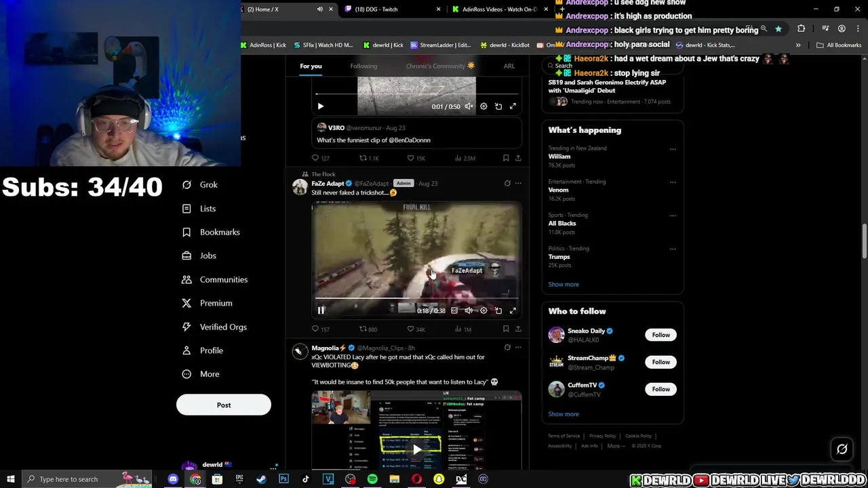The width and height of the screenshot is (868, 488).
Task: Bookmark the FaZe Adapt post
Action: (x=506, y=329)
